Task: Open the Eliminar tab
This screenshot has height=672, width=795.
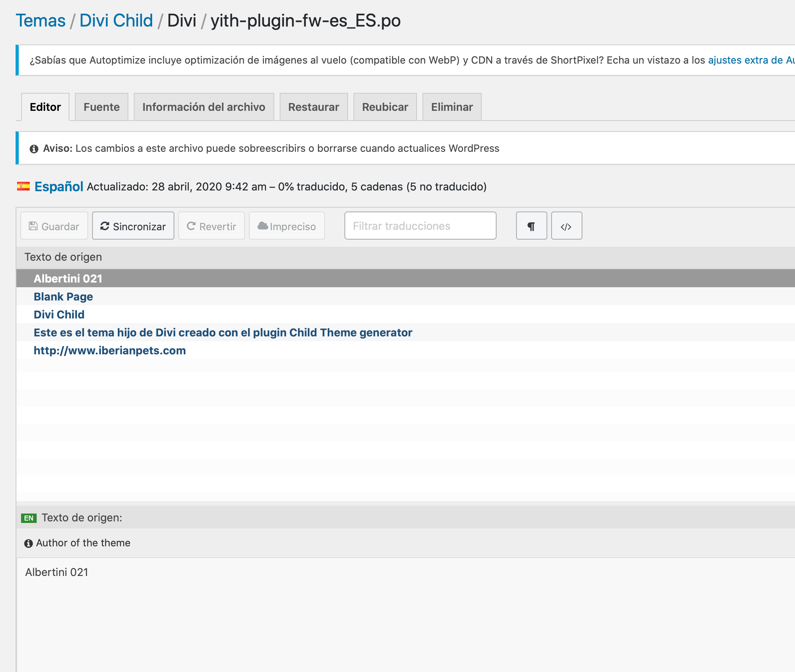Action: pyautogui.click(x=452, y=107)
